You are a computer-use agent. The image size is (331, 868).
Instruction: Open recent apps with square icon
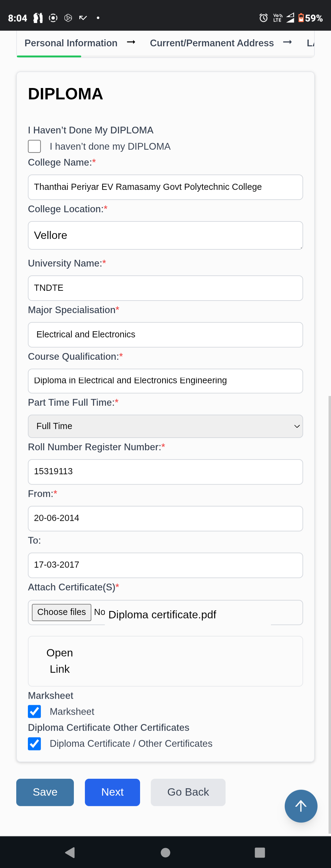pos(260,852)
